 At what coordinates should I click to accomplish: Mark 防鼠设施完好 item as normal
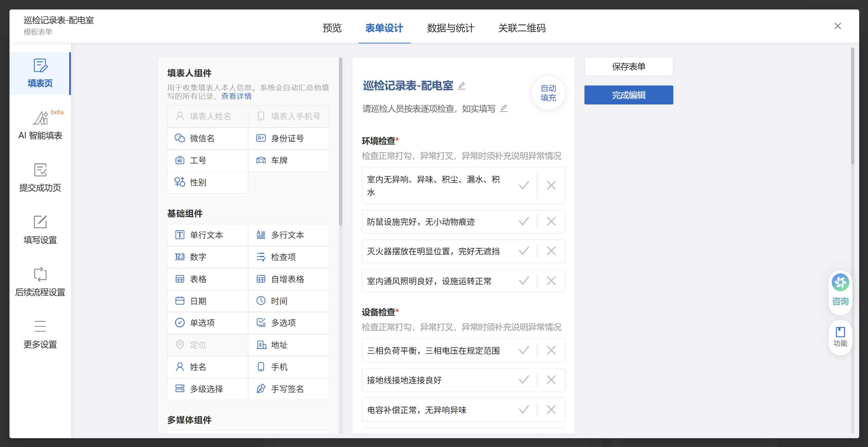click(x=523, y=221)
